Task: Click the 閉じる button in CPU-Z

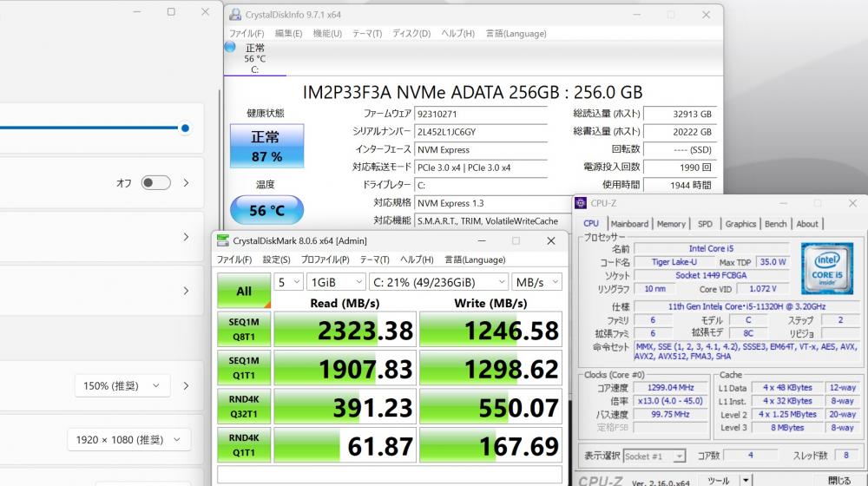Action: point(838,480)
